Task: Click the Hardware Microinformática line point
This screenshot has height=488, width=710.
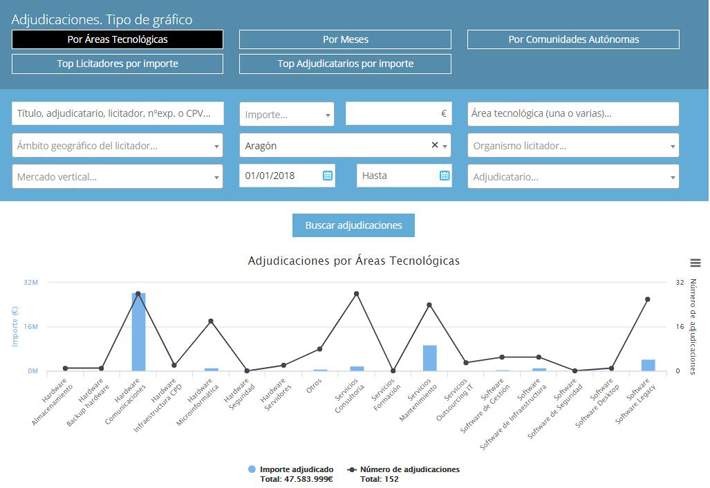Action: tap(211, 321)
